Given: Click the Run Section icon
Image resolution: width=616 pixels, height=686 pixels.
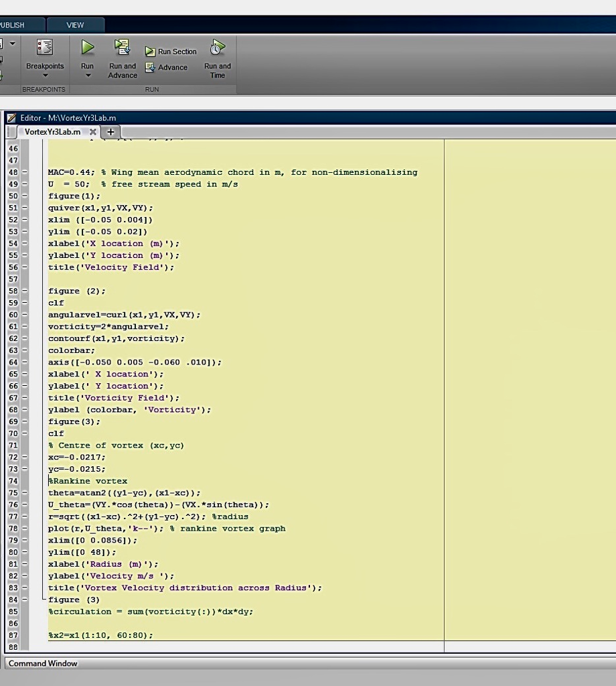Looking at the screenshot, I should 151,52.
